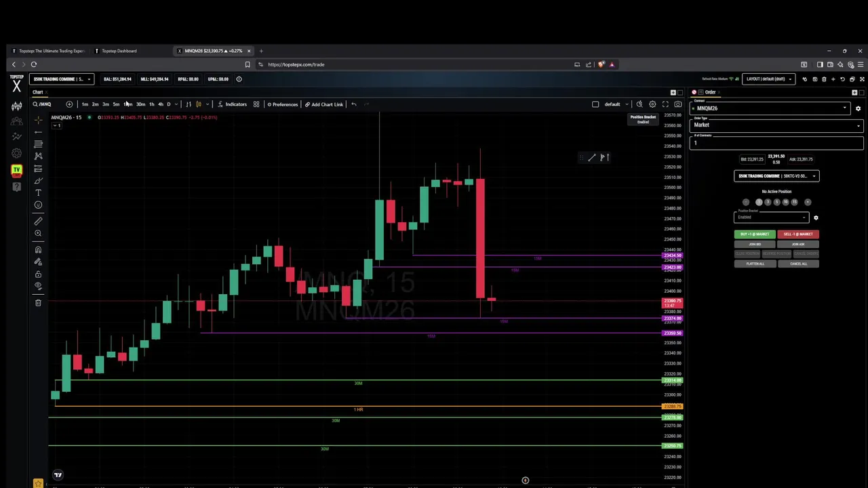Click the CANCEL ALL button
Image resolution: width=868 pixels, height=488 pixels.
click(x=798, y=264)
